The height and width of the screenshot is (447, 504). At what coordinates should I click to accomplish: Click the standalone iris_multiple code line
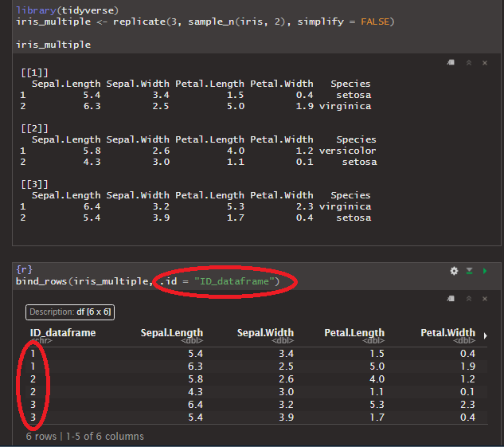pos(53,45)
